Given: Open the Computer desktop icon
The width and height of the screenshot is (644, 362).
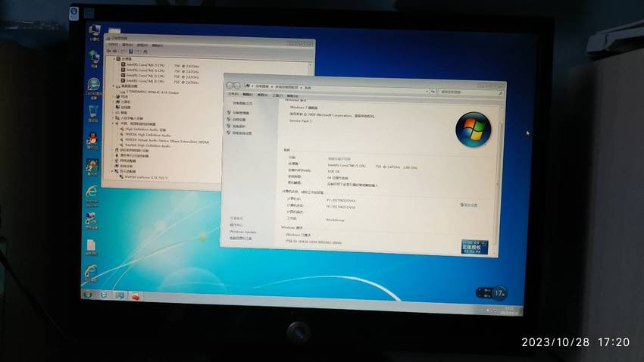Looking at the screenshot, I should click(x=94, y=32).
